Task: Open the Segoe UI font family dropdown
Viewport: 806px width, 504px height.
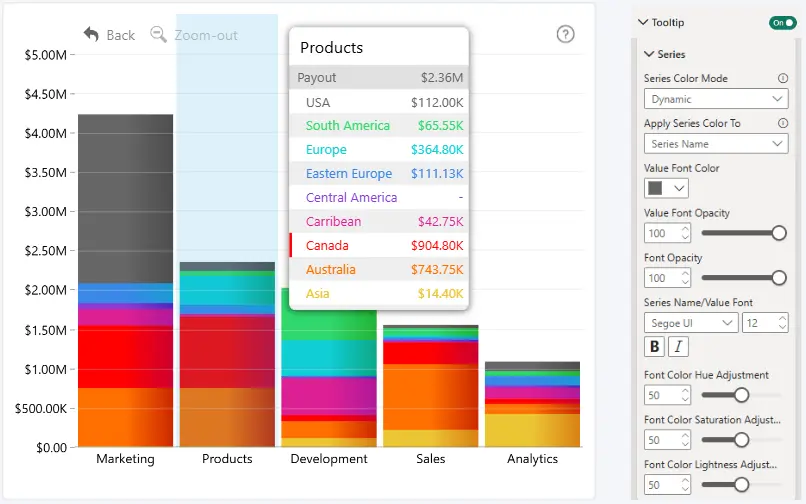Action: tap(691, 323)
